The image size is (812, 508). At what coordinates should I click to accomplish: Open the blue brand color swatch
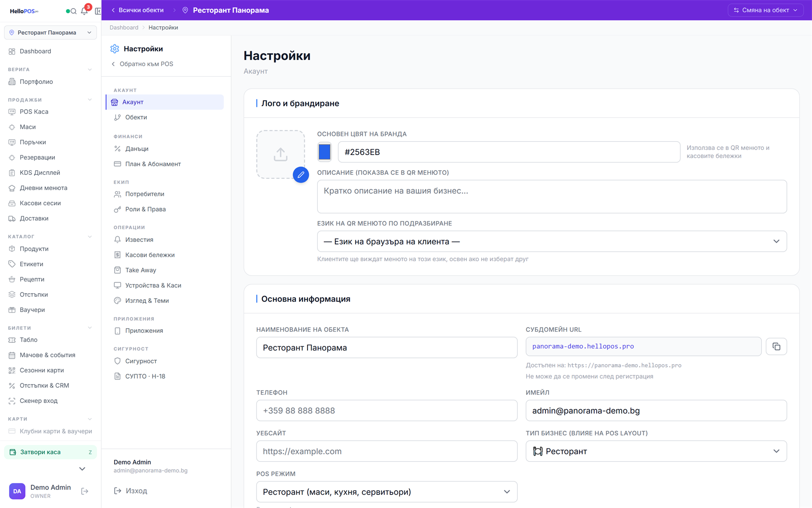[324, 152]
